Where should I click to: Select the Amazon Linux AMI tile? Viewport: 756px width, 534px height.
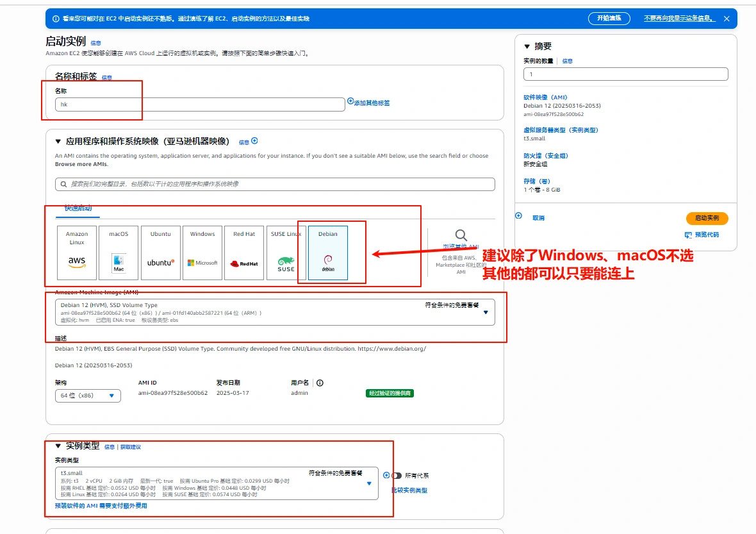click(x=77, y=253)
